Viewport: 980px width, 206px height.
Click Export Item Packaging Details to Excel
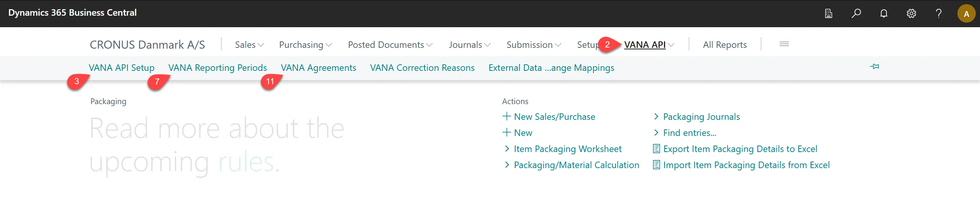coord(740,149)
